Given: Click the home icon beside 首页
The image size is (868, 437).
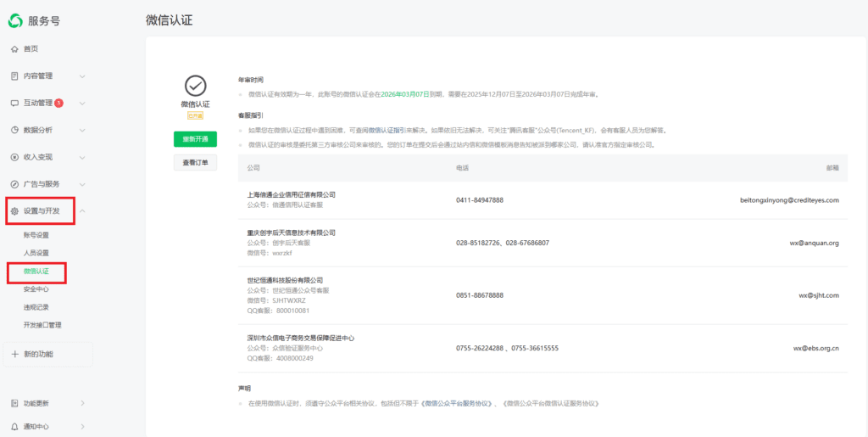Looking at the screenshot, I should coord(15,49).
